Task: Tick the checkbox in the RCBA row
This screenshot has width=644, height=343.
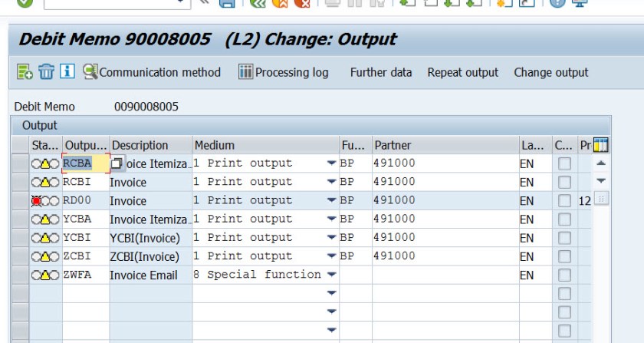Action: [x=564, y=163]
